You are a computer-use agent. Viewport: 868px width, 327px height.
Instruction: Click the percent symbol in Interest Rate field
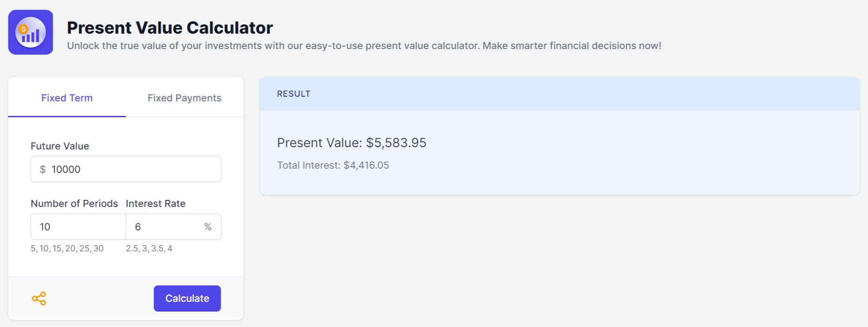tap(208, 227)
